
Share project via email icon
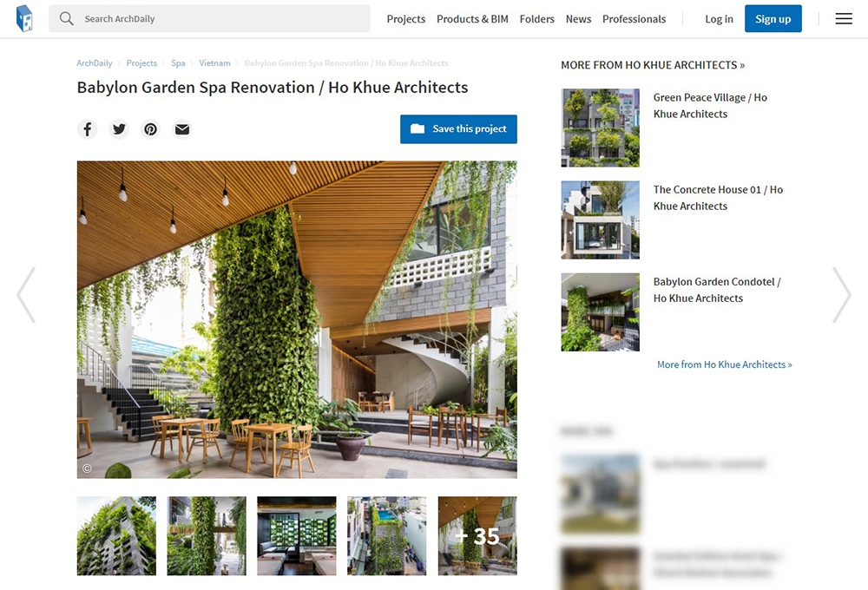click(182, 129)
